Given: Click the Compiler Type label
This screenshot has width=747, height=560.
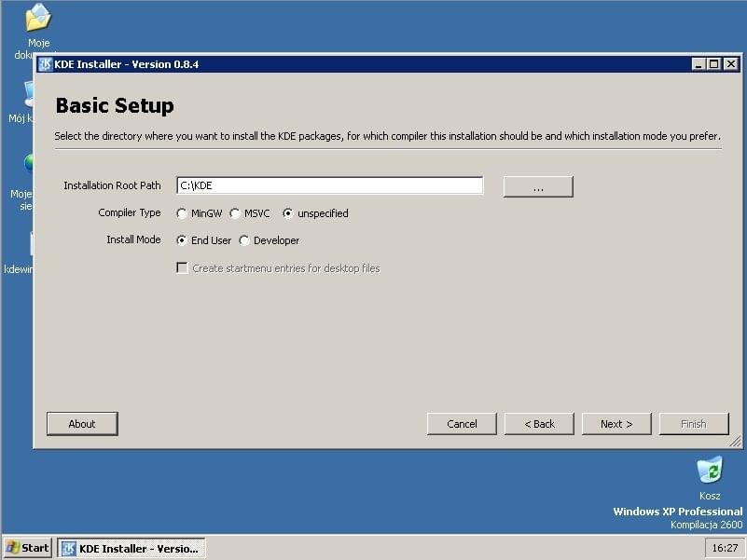Looking at the screenshot, I should pyautogui.click(x=129, y=212).
